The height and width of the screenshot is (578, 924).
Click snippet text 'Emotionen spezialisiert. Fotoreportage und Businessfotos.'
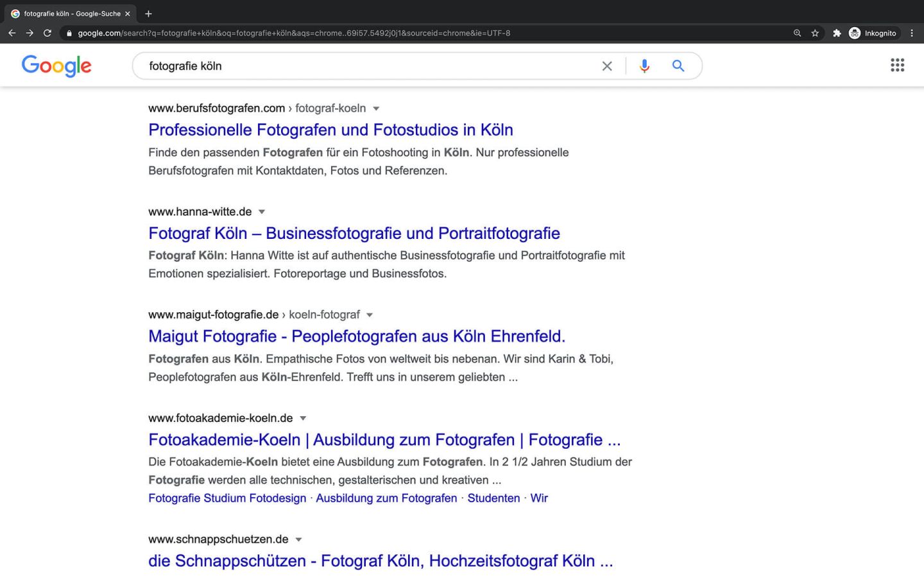point(297,274)
